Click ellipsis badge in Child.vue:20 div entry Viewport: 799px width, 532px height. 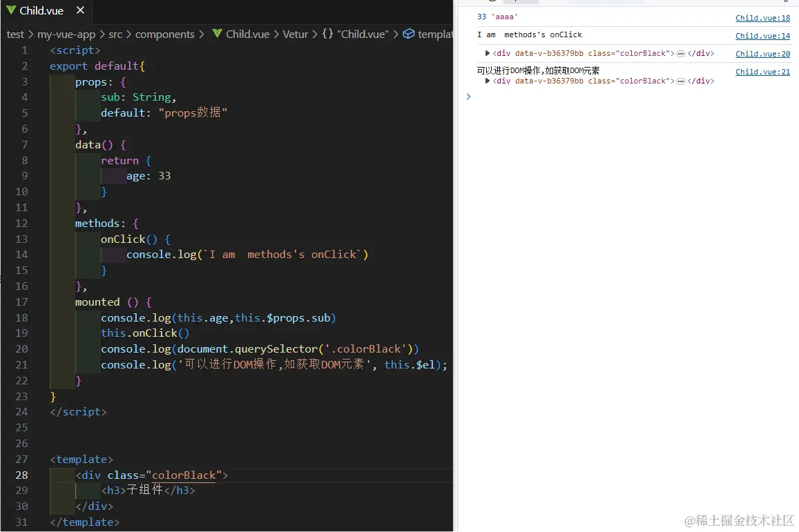681,53
